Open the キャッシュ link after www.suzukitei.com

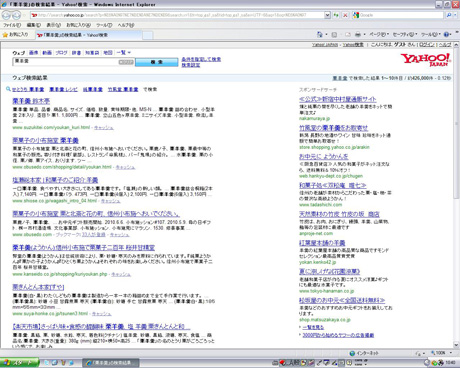(x=104, y=128)
